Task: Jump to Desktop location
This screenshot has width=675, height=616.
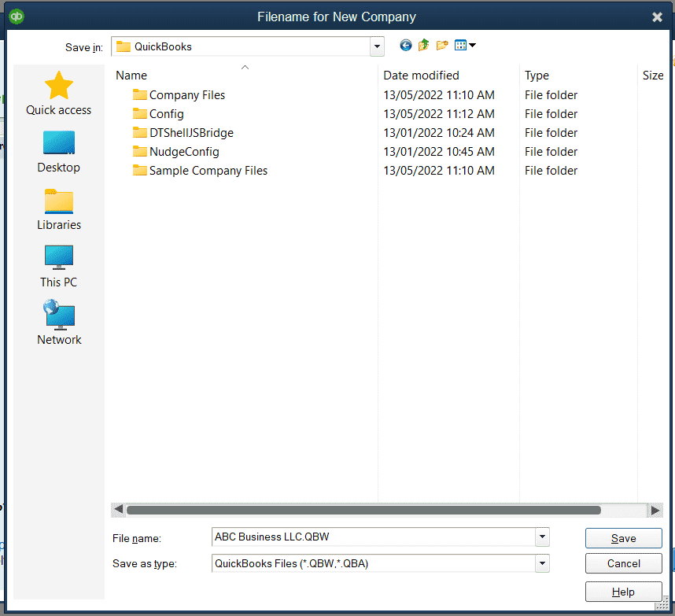Action: [58, 152]
